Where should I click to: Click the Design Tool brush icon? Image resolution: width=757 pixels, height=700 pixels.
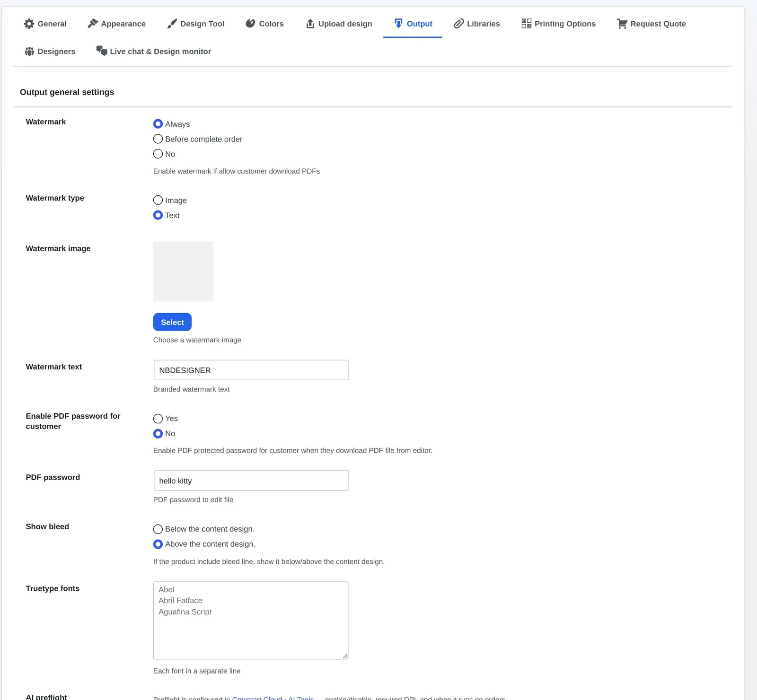pyautogui.click(x=172, y=24)
